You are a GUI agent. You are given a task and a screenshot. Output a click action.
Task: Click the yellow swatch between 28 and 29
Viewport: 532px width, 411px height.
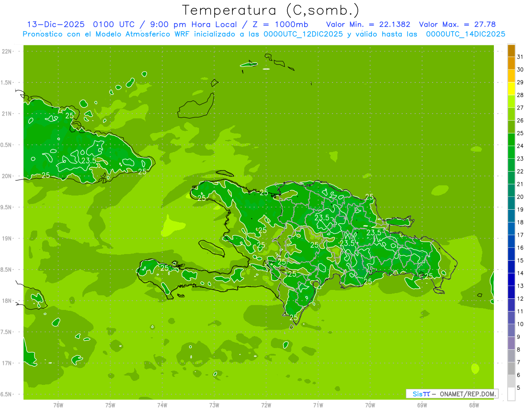pos(511,89)
